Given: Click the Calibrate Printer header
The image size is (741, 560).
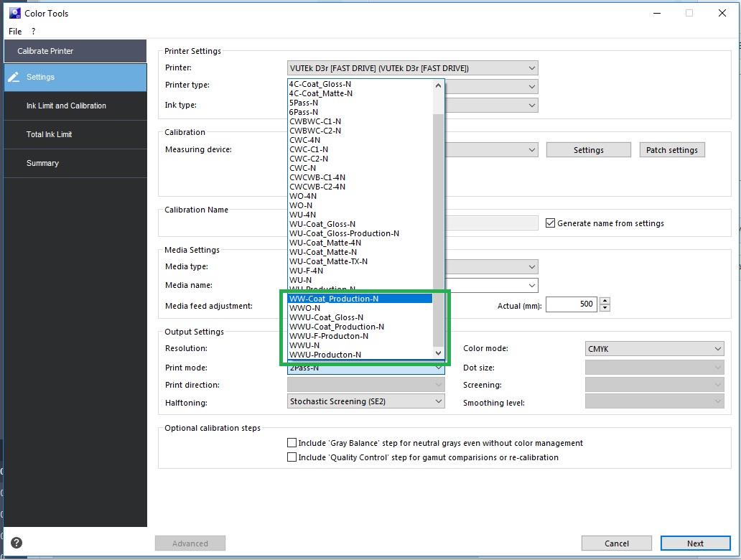Looking at the screenshot, I should [x=75, y=51].
